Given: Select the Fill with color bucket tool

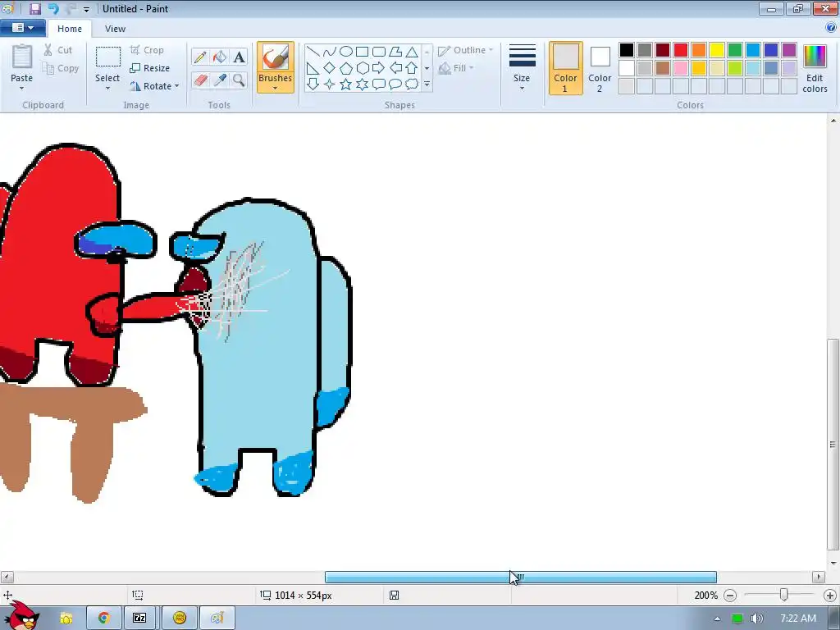Looking at the screenshot, I should point(220,57).
